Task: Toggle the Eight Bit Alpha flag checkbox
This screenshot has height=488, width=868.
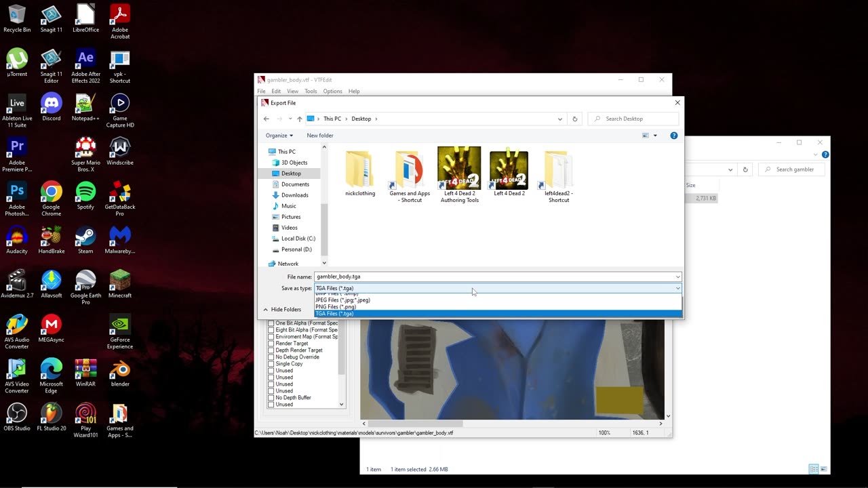Action: pos(271,330)
